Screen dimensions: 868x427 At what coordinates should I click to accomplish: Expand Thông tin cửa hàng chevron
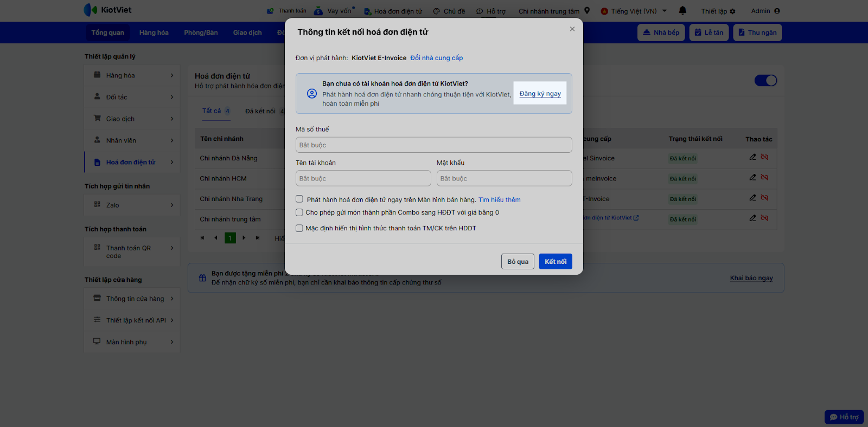[172, 299]
